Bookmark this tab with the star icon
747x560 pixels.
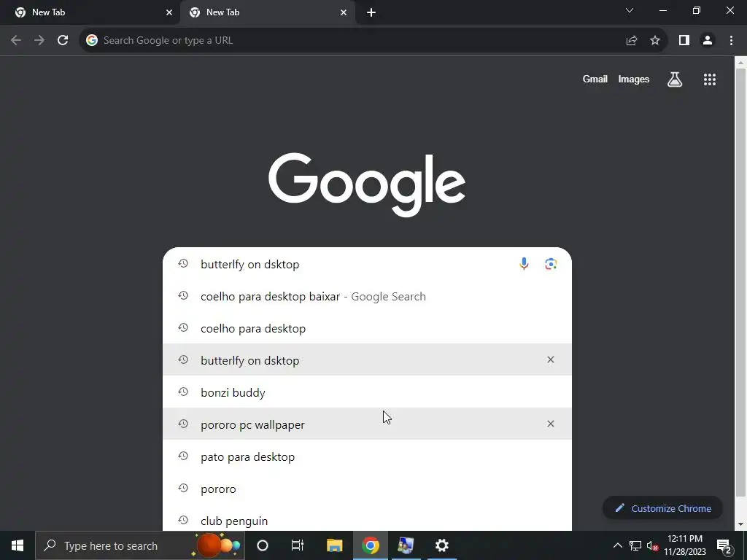655,41
